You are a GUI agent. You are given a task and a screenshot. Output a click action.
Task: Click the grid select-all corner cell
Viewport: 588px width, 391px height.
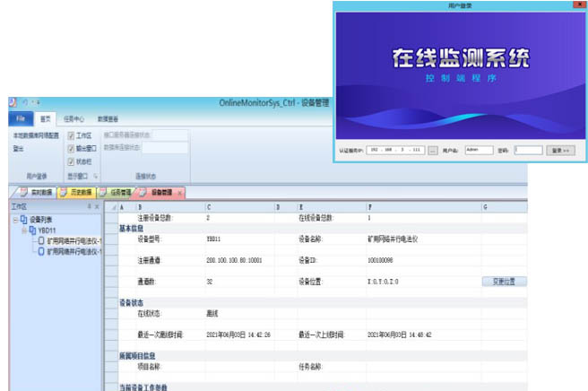pos(112,207)
